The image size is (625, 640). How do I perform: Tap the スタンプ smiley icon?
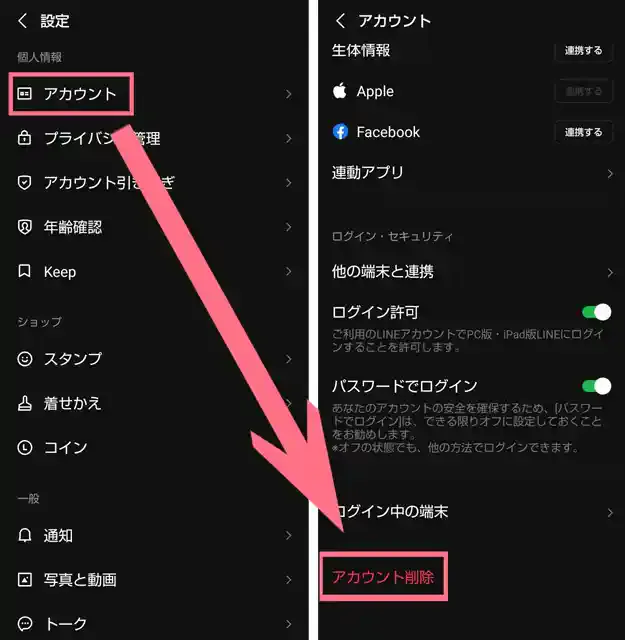tap(24, 359)
